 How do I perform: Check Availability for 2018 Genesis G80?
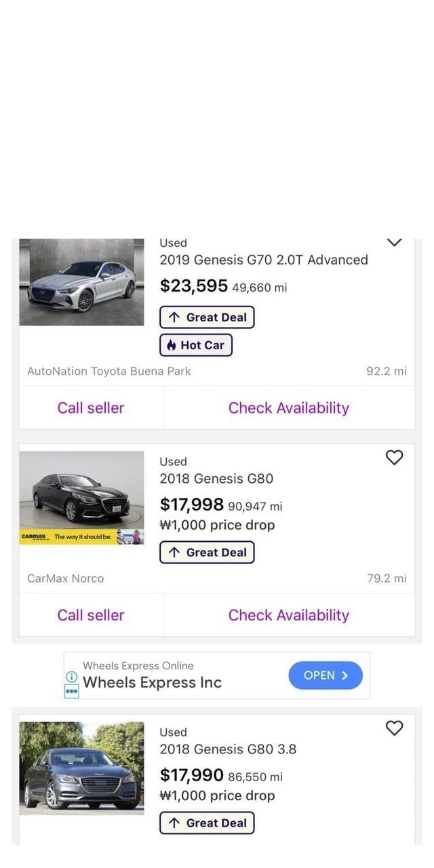(288, 615)
